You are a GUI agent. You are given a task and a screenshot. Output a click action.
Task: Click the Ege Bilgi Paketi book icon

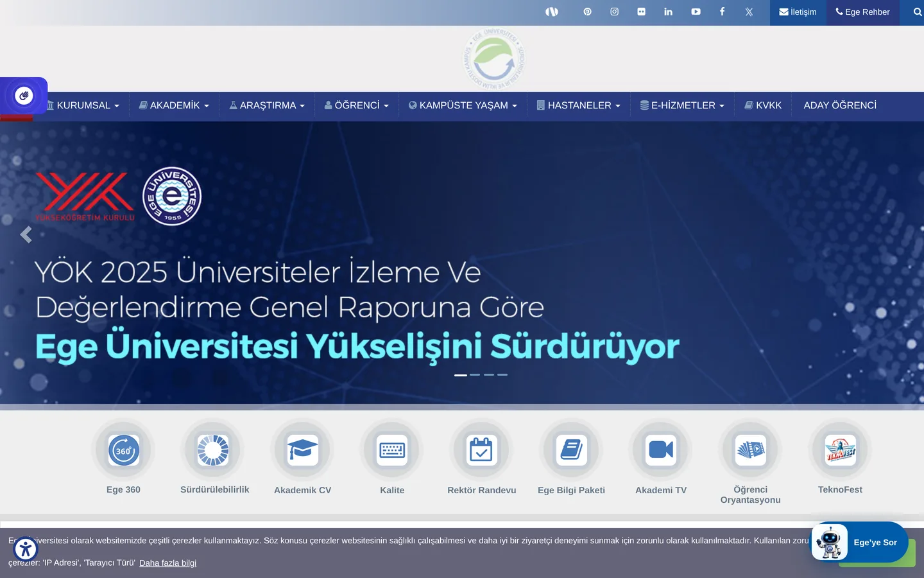click(x=571, y=450)
